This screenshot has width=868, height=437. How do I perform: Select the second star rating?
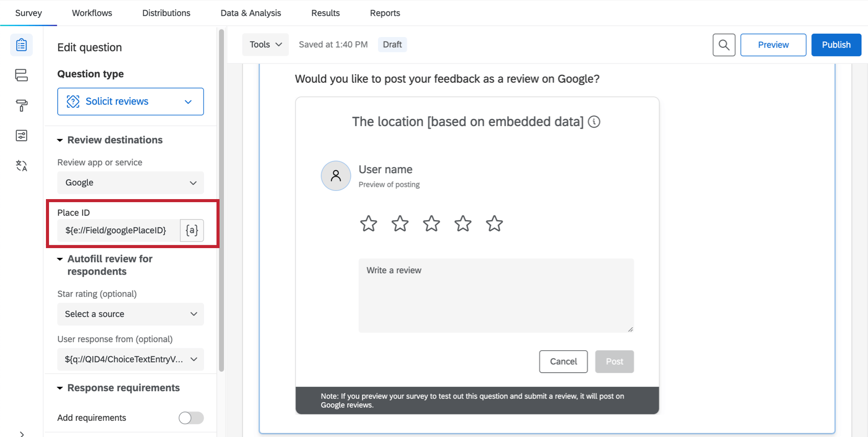(400, 223)
